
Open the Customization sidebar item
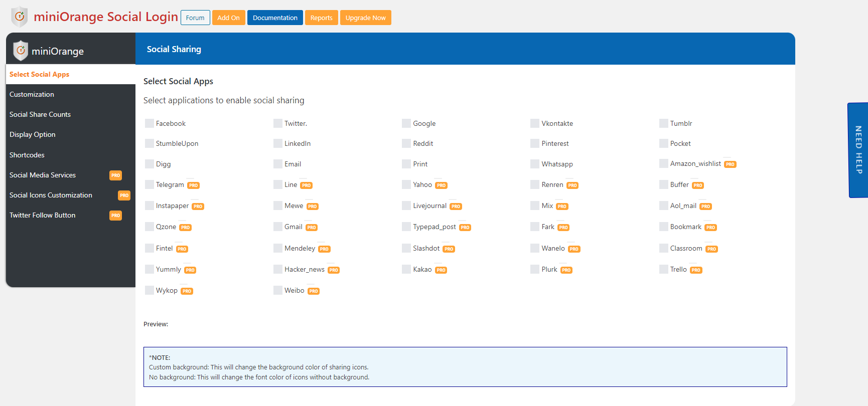71,94
